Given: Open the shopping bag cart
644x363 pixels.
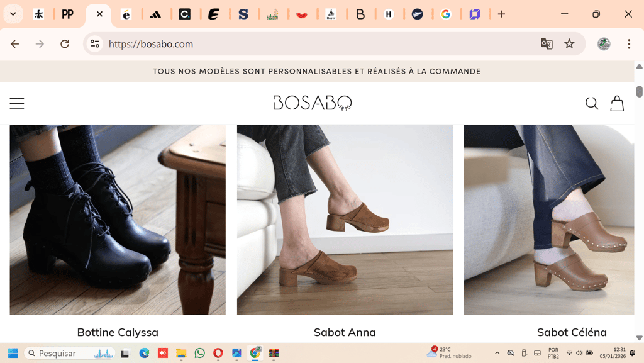Looking at the screenshot, I should point(617,103).
